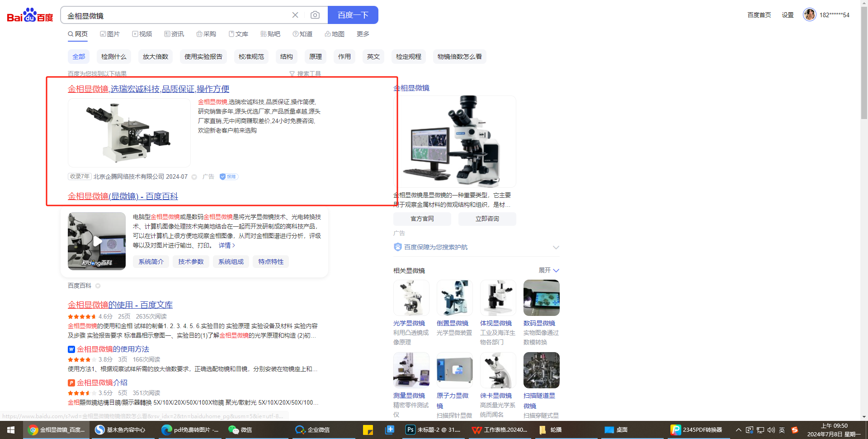Click 详情 to read the full Baike summary
868x439 pixels.
pos(227,245)
